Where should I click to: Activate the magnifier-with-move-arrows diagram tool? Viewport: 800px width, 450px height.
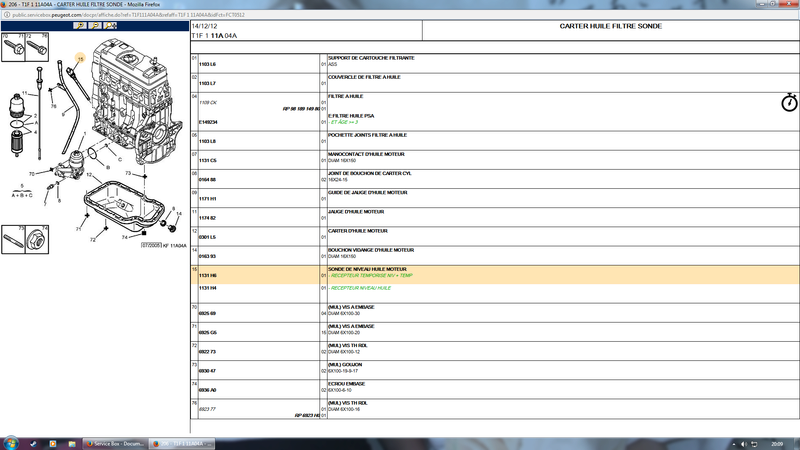[110, 26]
